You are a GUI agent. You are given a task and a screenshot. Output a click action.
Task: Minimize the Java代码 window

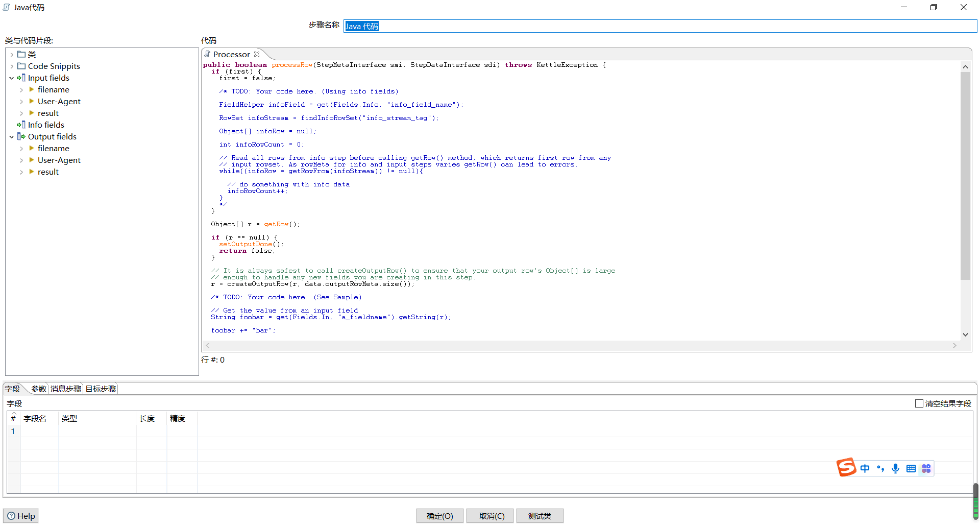pos(904,7)
